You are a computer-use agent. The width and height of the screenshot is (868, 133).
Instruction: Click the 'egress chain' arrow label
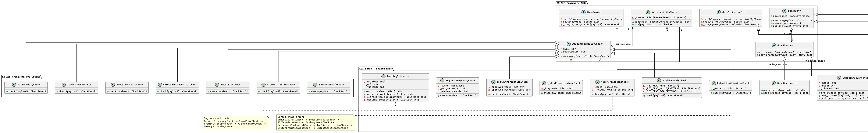[817, 61]
